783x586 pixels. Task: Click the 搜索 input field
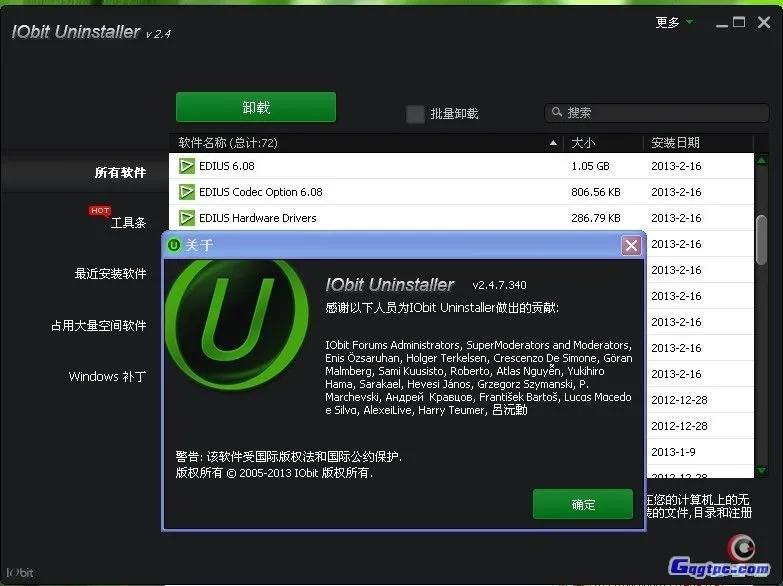pyautogui.click(x=656, y=112)
